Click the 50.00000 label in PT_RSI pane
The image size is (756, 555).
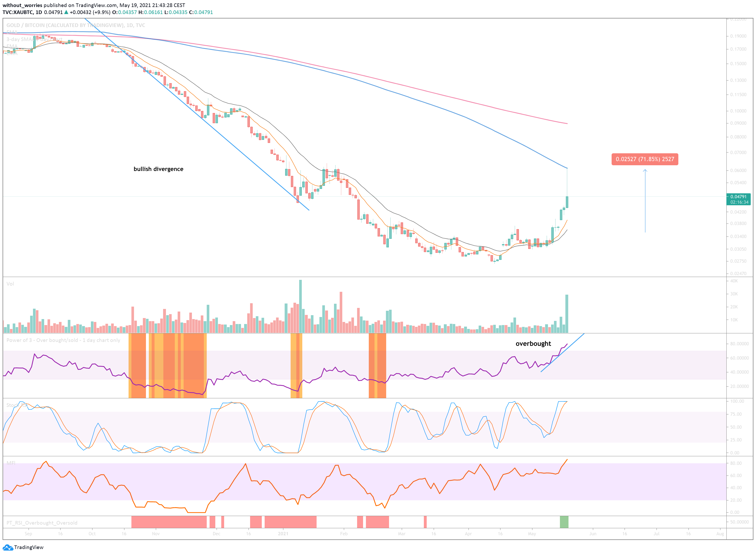pos(740,522)
